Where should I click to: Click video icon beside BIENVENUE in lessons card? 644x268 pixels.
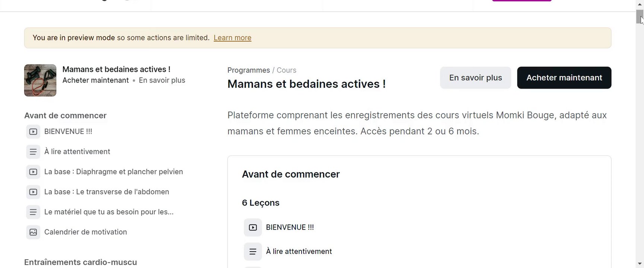click(x=253, y=227)
